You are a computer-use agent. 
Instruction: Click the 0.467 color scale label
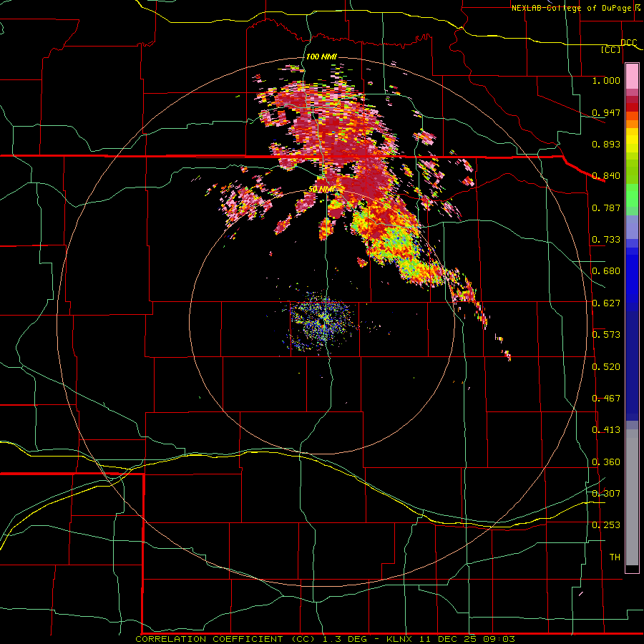(x=606, y=399)
